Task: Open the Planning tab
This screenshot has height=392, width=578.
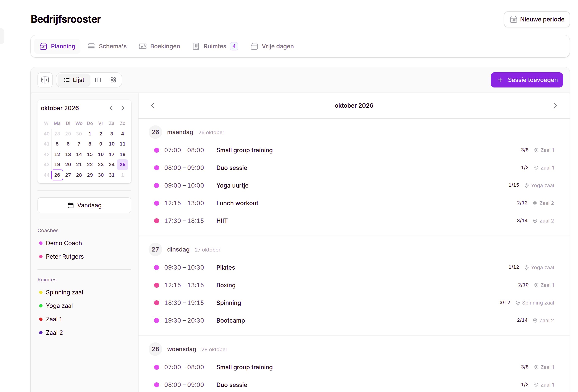Action: coord(57,46)
